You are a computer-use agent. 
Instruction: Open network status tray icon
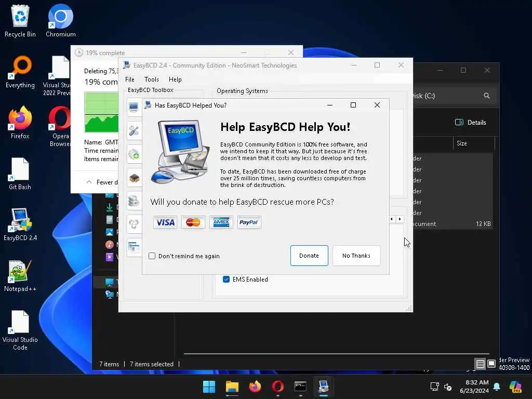click(435, 387)
